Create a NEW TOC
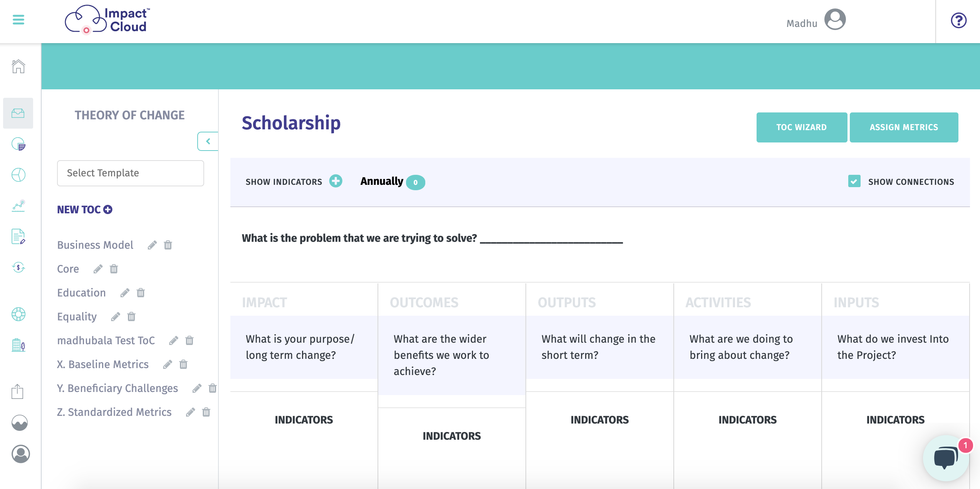Image resolution: width=980 pixels, height=489 pixels. pyautogui.click(x=85, y=209)
